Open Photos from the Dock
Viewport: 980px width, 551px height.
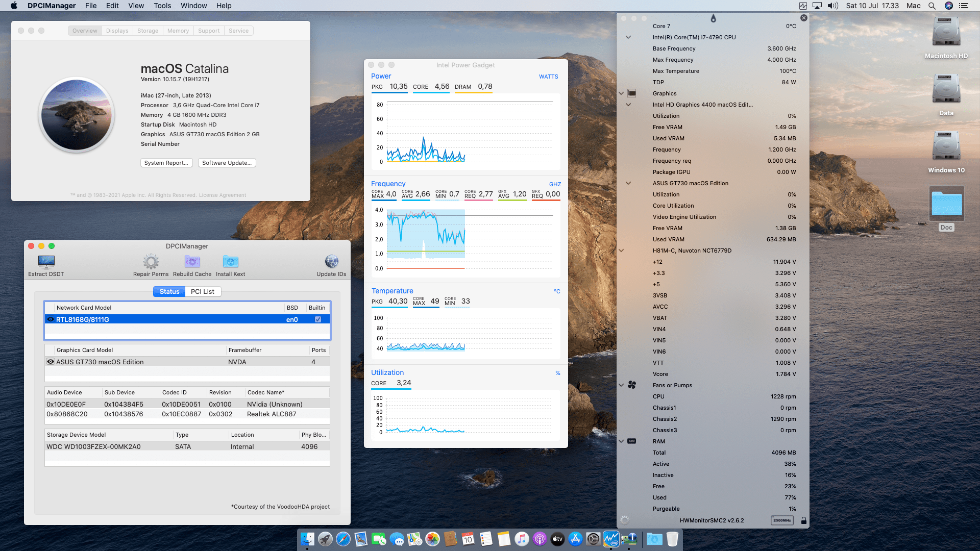click(432, 539)
